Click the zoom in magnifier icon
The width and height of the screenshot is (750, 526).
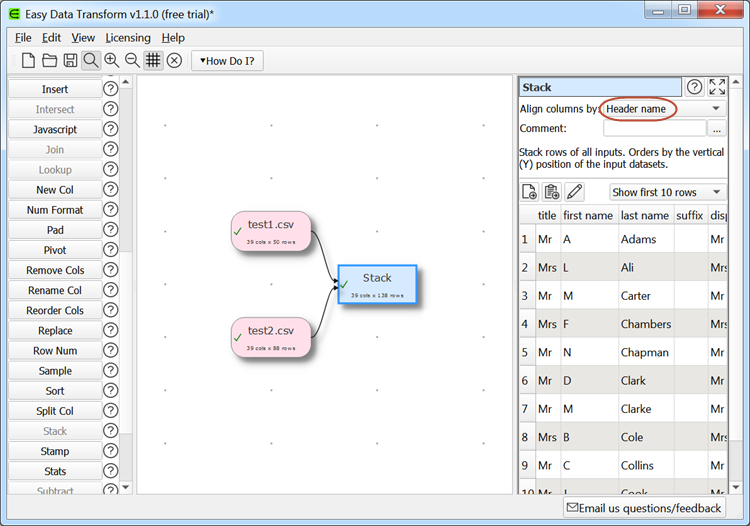click(112, 61)
